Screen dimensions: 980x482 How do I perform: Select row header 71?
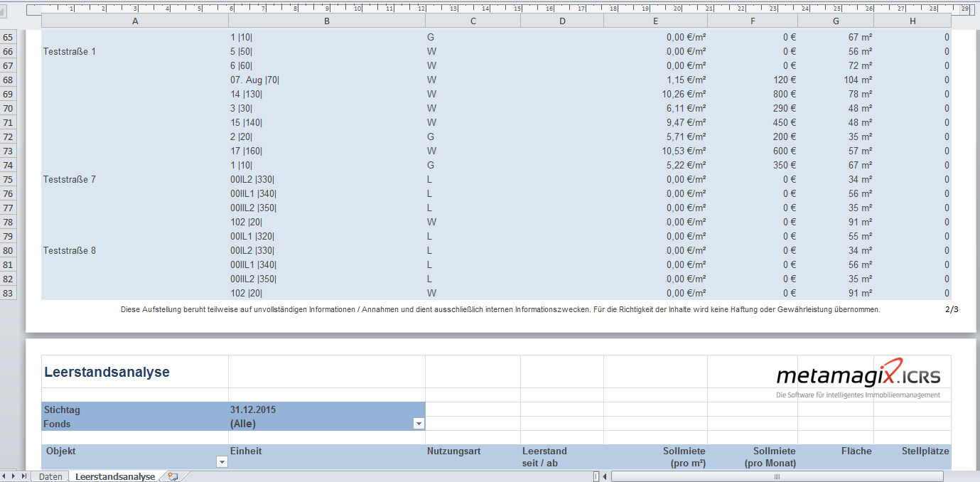click(9, 122)
